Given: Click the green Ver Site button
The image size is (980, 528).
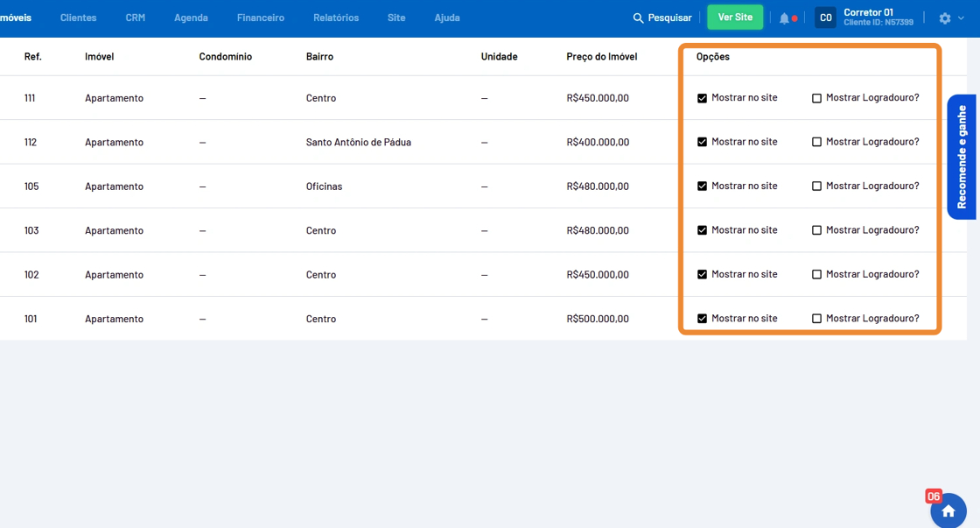Looking at the screenshot, I should [735, 18].
